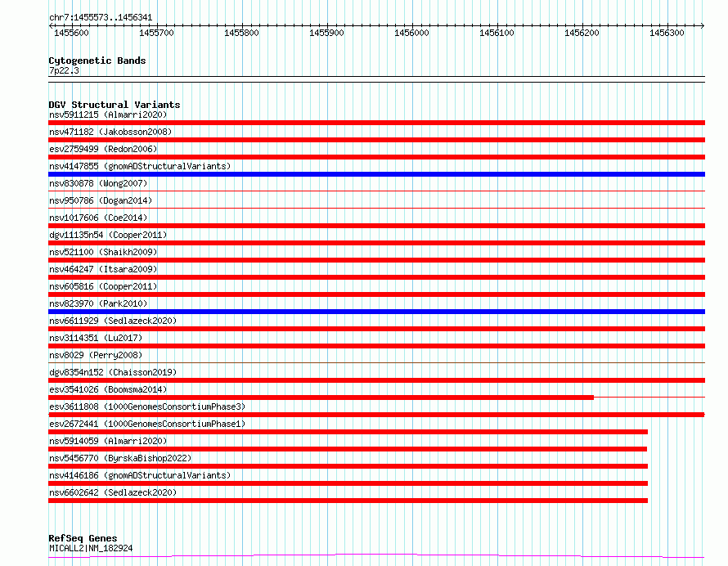Screen dimensions: 728x566
Task: Open variant nsv950786 (Dogan2014)
Action: (x=101, y=200)
